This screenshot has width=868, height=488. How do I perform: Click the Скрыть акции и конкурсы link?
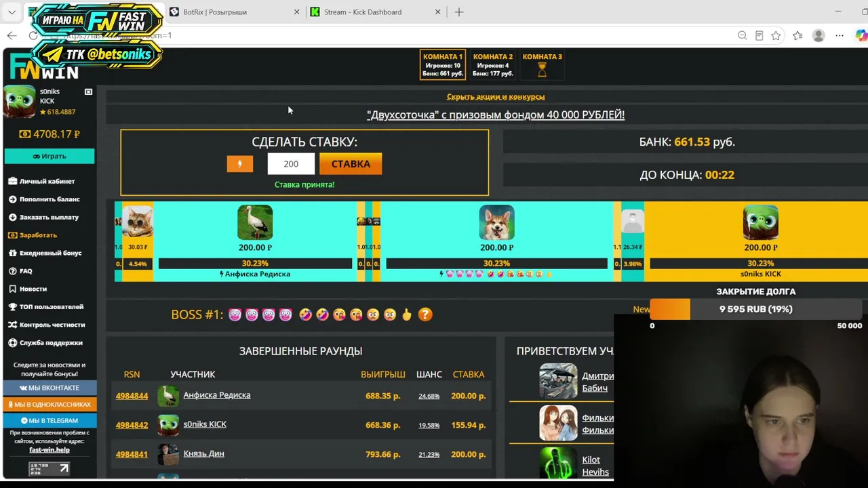tap(496, 97)
